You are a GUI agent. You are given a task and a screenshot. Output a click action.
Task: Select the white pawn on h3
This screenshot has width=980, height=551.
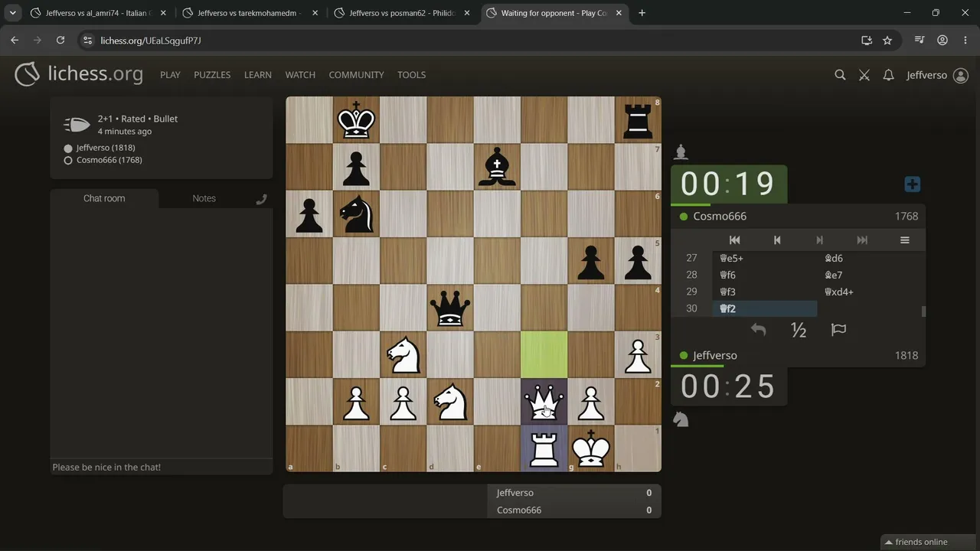coord(638,354)
